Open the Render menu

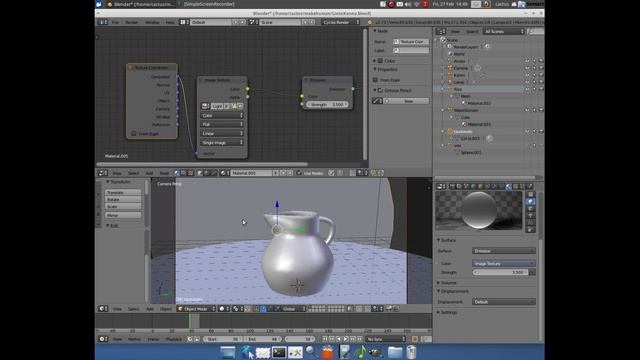pyautogui.click(x=131, y=22)
